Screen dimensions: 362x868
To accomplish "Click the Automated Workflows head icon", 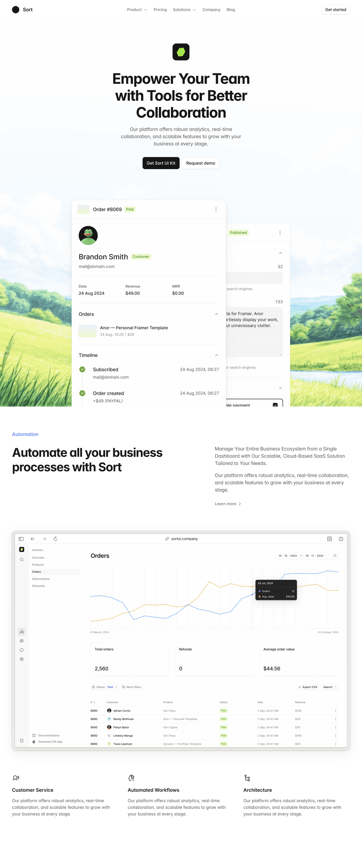I will [x=131, y=778].
